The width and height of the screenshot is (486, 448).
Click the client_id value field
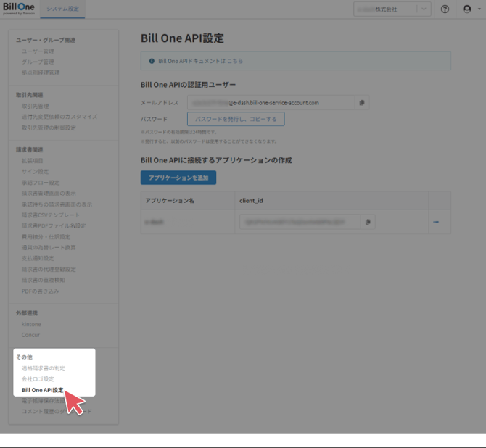[x=299, y=222]
